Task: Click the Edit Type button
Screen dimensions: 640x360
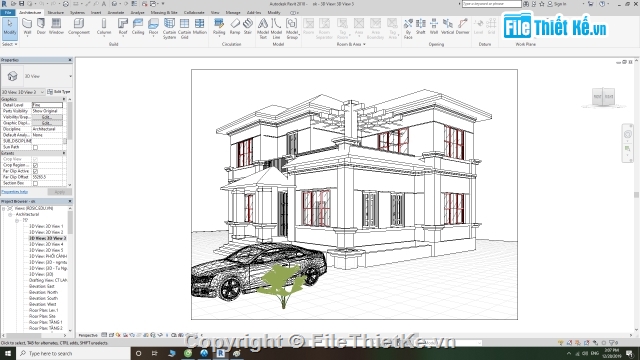Action: point(59,92)
